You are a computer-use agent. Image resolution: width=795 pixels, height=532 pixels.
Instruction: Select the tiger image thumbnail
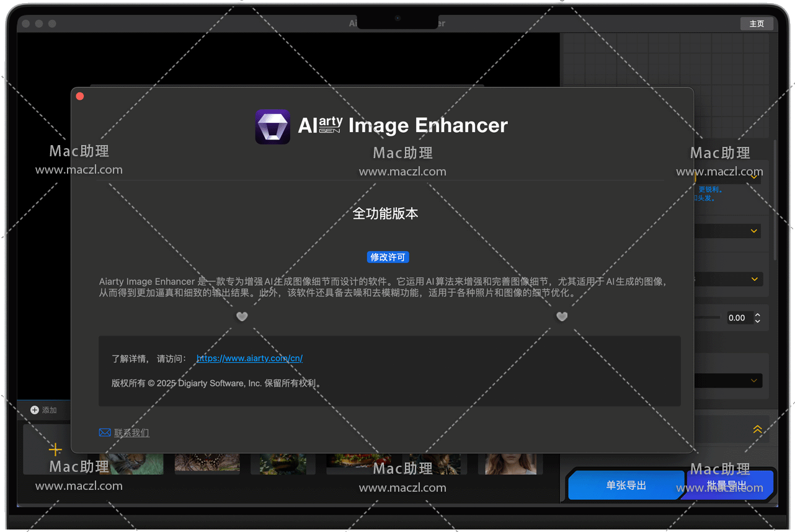[131, 463]
